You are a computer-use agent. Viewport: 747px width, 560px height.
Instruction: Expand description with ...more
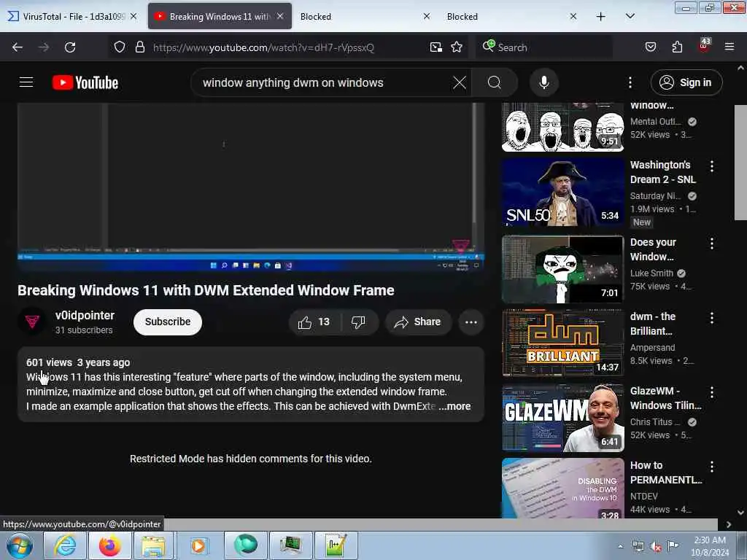(x=454, y=406)
